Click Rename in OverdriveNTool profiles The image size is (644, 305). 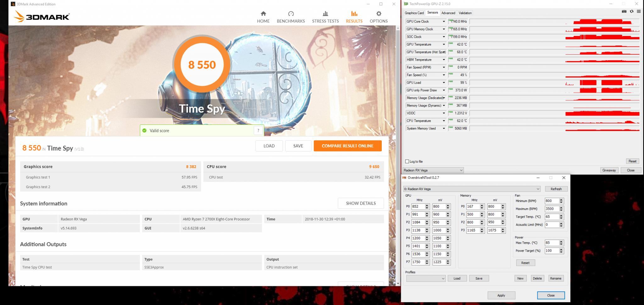point(556,279)
